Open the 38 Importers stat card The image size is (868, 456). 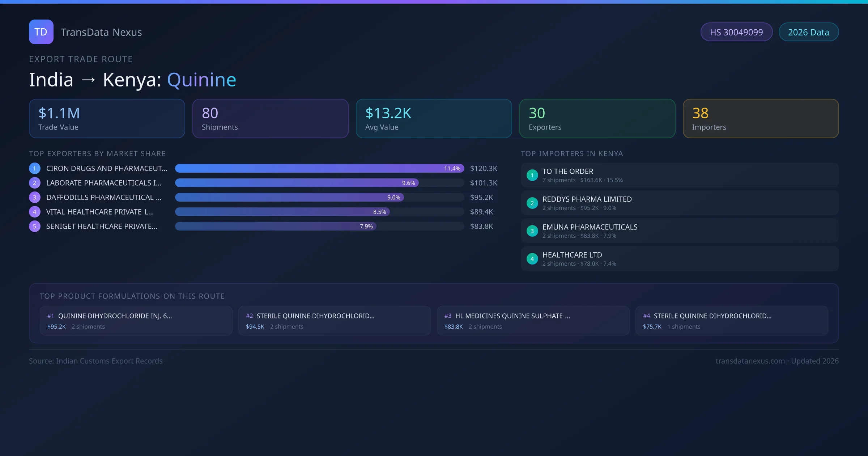pos(761,118)
